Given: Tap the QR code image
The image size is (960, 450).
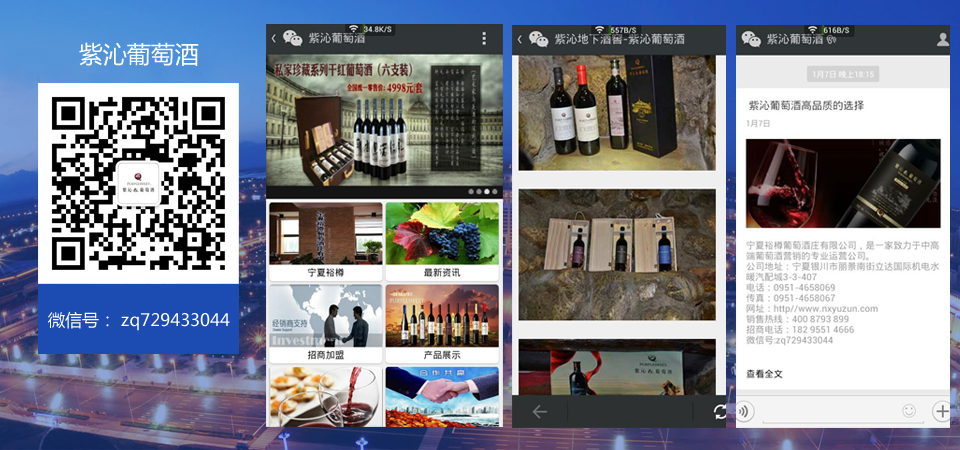Looking at the screenshot, I should [138, 183].
